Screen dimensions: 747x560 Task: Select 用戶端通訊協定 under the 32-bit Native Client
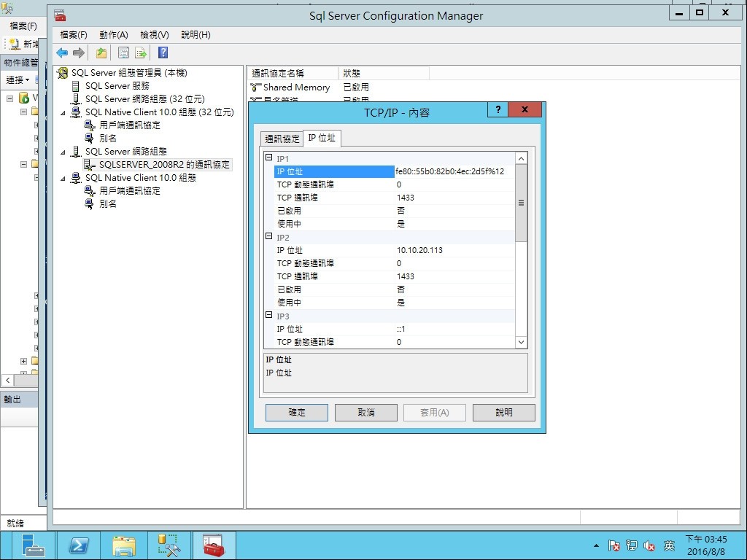130,125
